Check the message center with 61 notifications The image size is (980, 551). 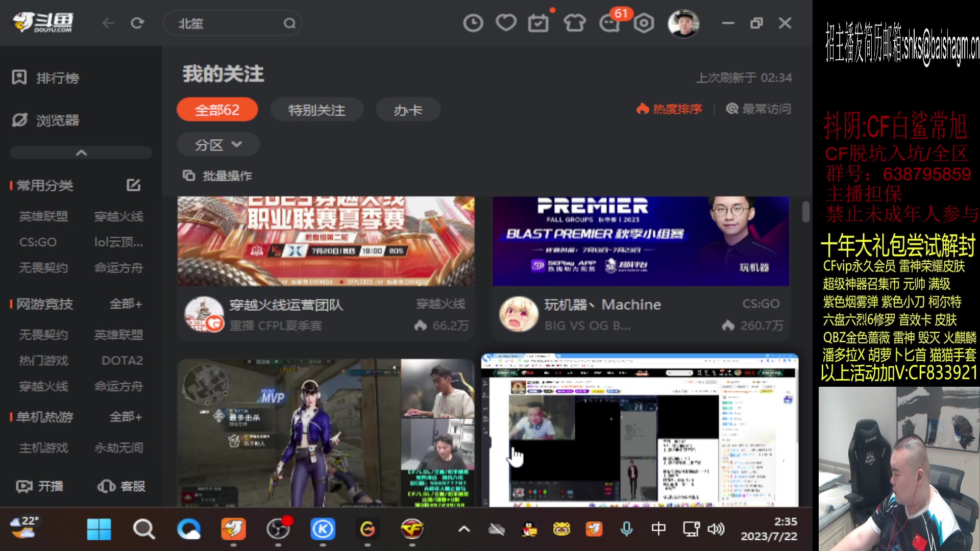609,23
